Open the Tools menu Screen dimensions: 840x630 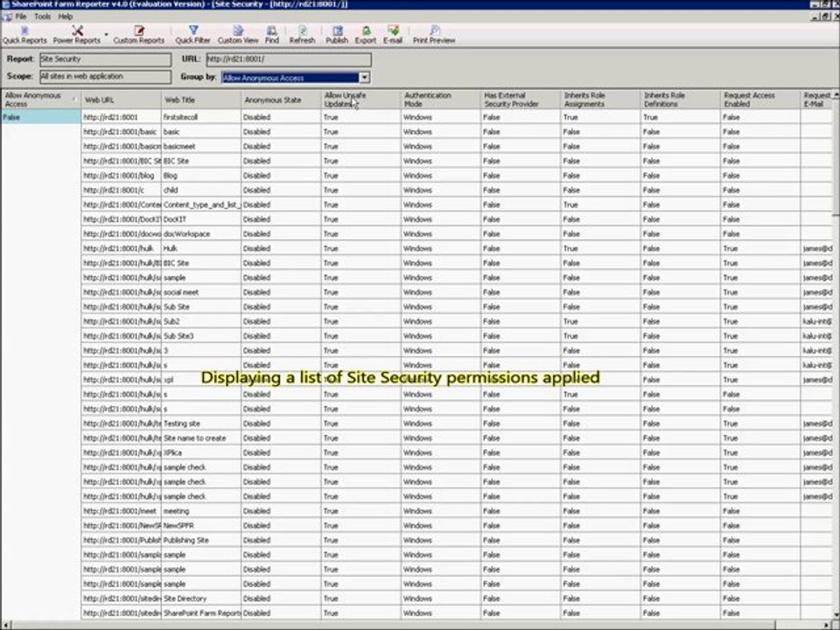pos(42,17)
